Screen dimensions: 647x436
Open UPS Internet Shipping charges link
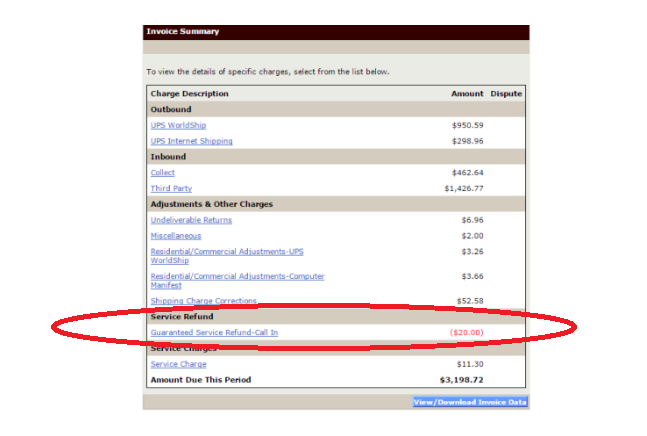tap(191, 141)
